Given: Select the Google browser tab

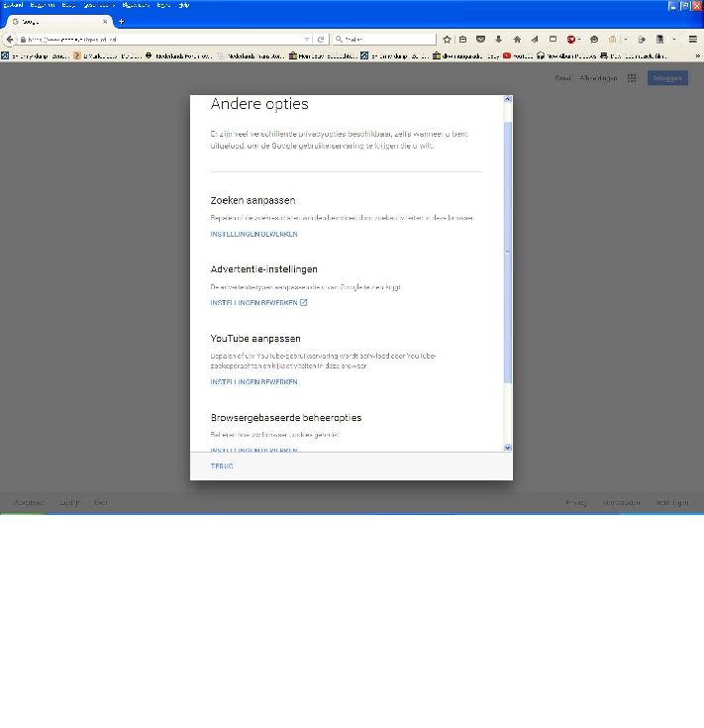Looking at the screenshot, I should (x=59, y=22).
